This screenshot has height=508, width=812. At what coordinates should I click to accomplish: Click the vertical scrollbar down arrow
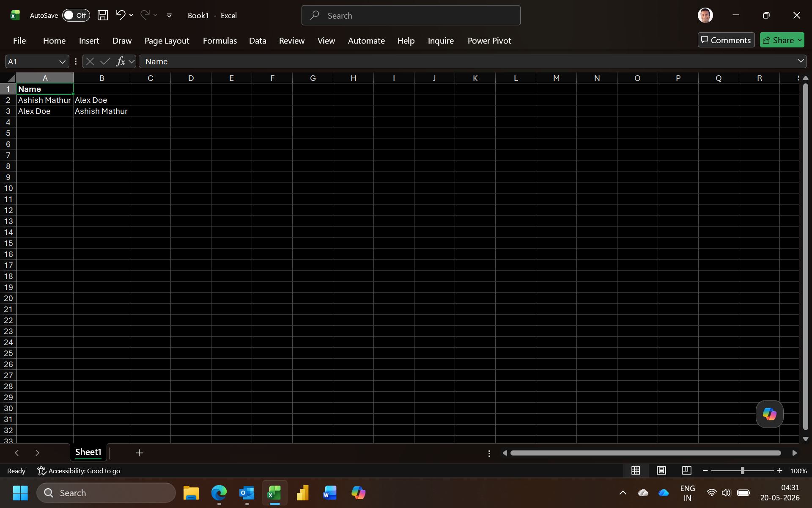click(x=805, y=439)
